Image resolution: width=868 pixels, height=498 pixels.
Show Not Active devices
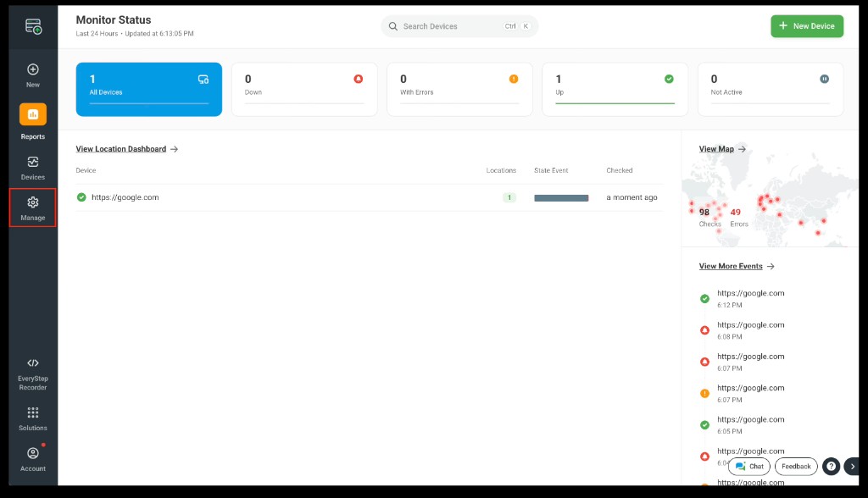tap(770, 88)
